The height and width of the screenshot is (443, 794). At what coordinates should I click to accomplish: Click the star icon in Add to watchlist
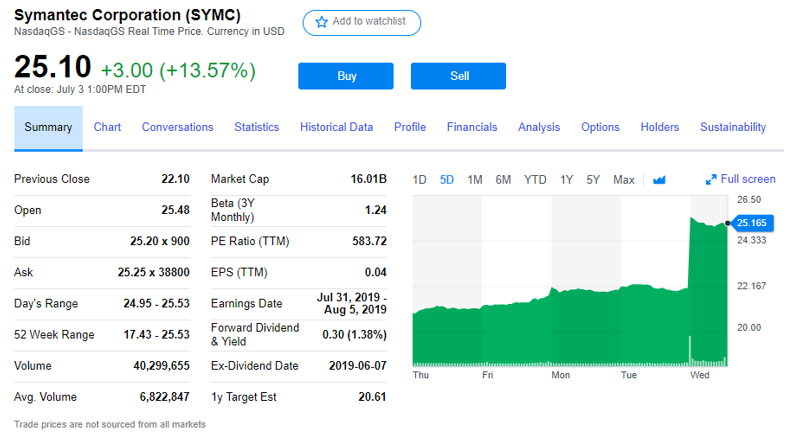coord(321,22)
